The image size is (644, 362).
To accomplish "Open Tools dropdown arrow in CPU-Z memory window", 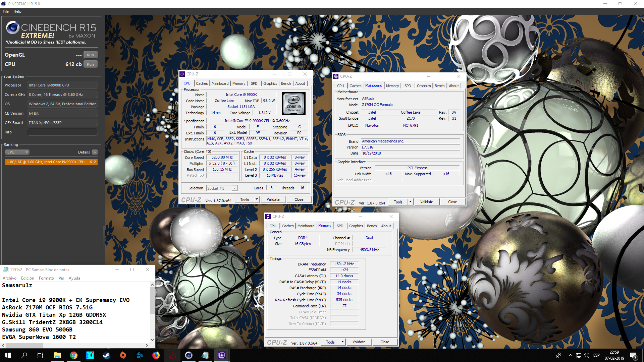I will pos(342,342).
